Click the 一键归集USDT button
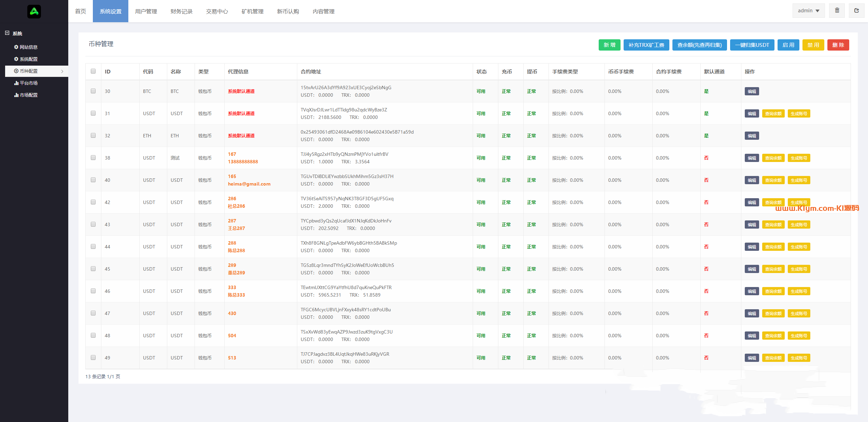Viewport: 868px width, 422px height. pos(752,45)
